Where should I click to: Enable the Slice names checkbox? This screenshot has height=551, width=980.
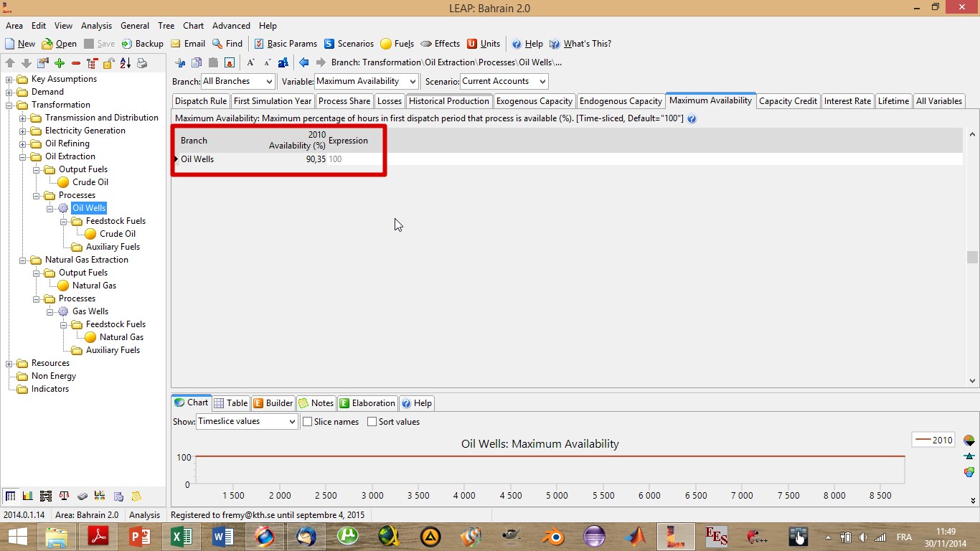coord(307,422)
